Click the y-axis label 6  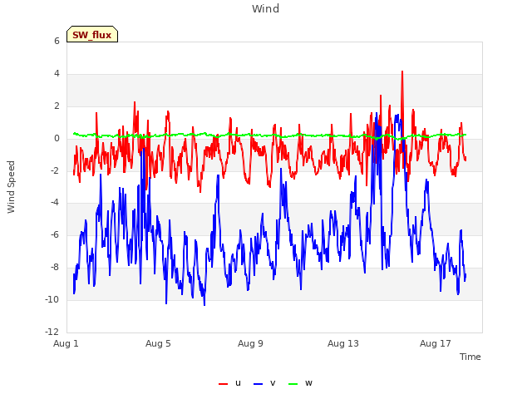coord(57,41)
